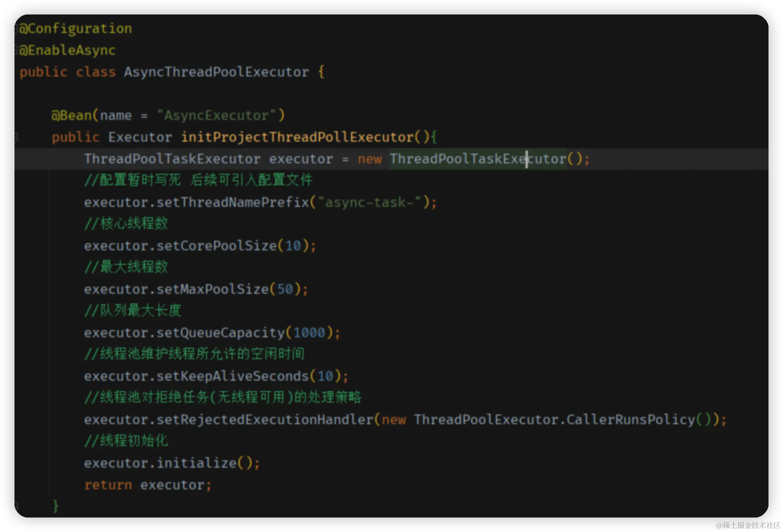Click the AsyncThreadPoolExecutor class name
783x532 pixels.
coord(216,72)
